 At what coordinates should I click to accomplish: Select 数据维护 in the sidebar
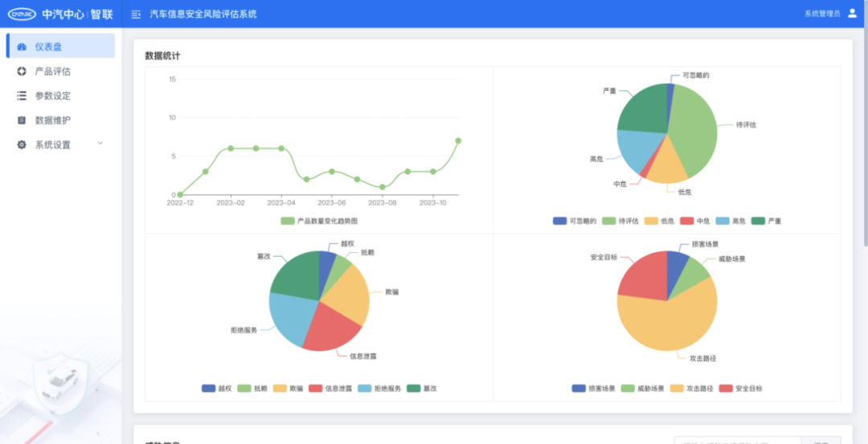(x=60, y=120)
